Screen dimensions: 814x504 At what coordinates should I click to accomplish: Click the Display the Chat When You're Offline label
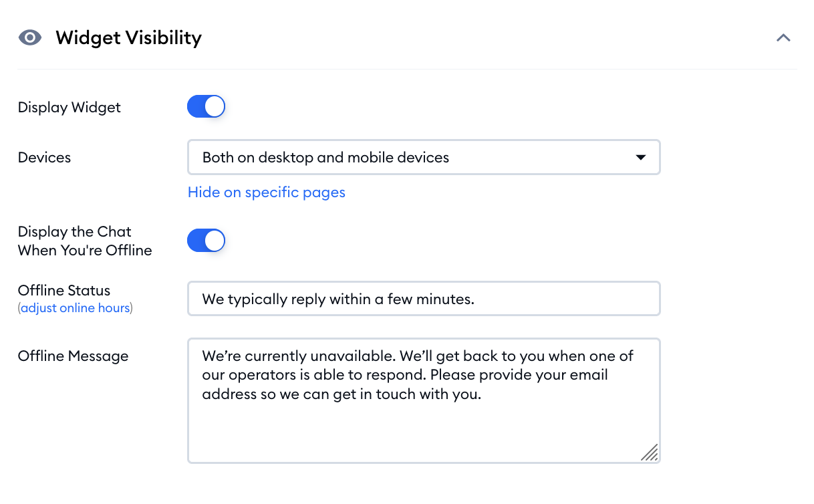pyautogui.click(x=85, y=241)
